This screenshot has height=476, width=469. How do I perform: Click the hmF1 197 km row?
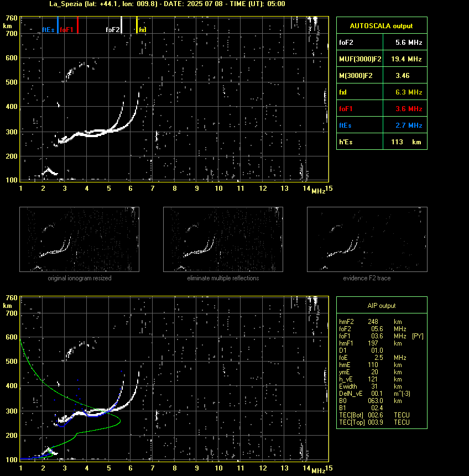371,343
